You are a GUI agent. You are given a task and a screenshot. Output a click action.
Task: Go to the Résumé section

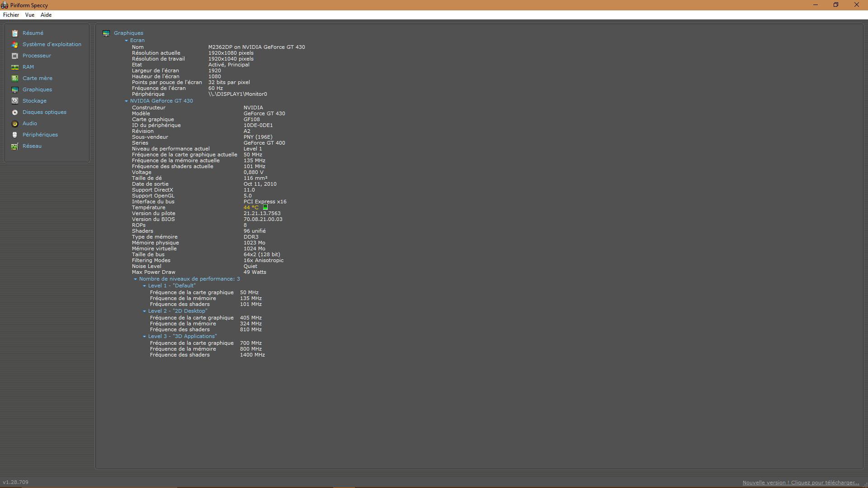33,33
